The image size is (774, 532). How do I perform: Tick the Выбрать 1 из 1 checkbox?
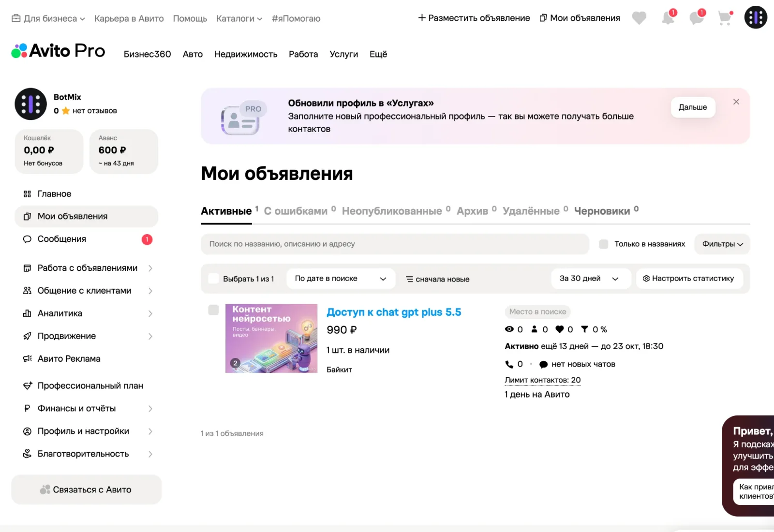click(x=213, y=279)
